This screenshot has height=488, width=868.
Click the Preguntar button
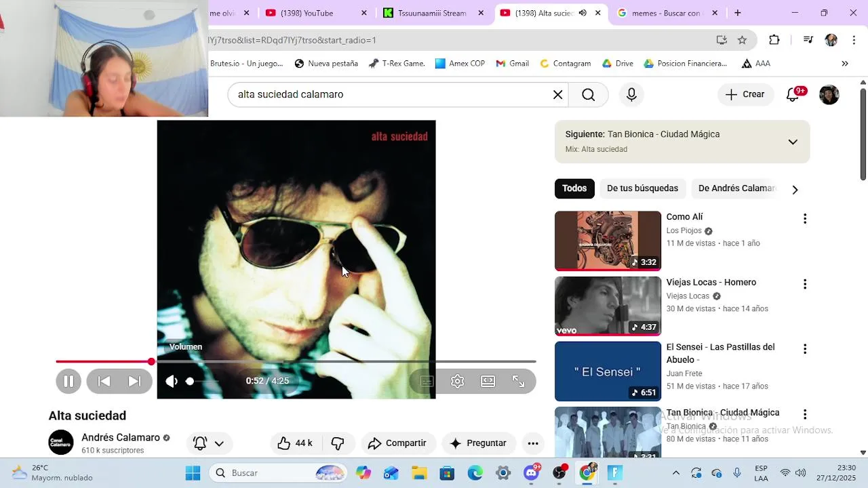pos(479,443)
